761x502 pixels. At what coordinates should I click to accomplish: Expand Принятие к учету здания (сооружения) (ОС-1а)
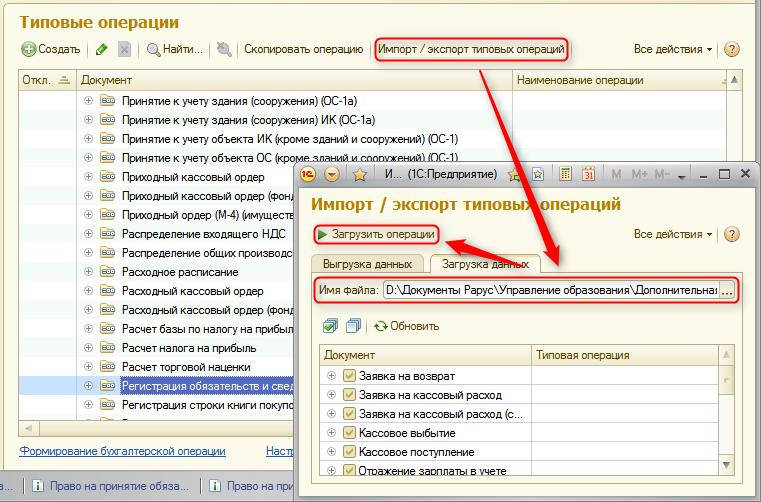[88, 100]
